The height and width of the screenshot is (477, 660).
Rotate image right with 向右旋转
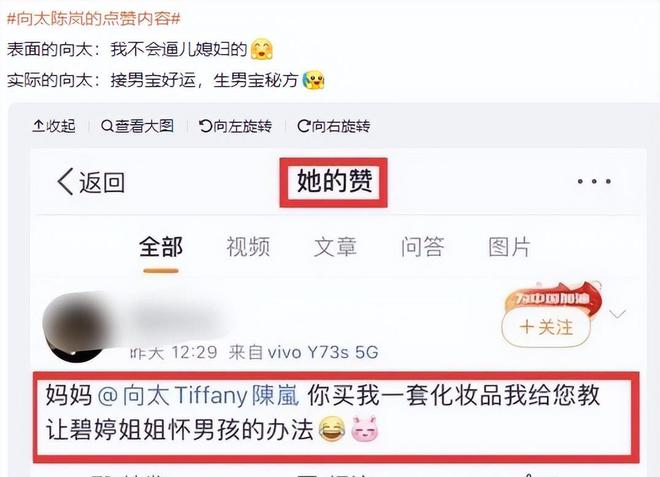334,126
